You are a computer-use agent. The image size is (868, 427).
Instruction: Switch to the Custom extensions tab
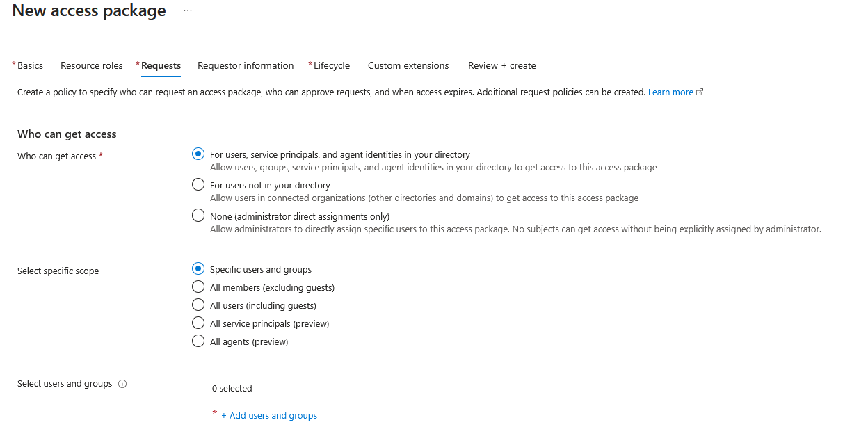coord(408,65)
